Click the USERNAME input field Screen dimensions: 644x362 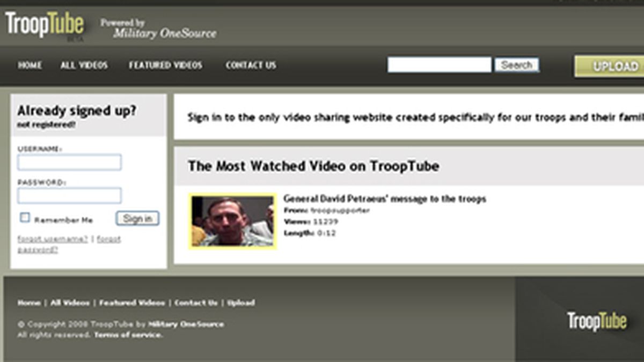point(69,162)
